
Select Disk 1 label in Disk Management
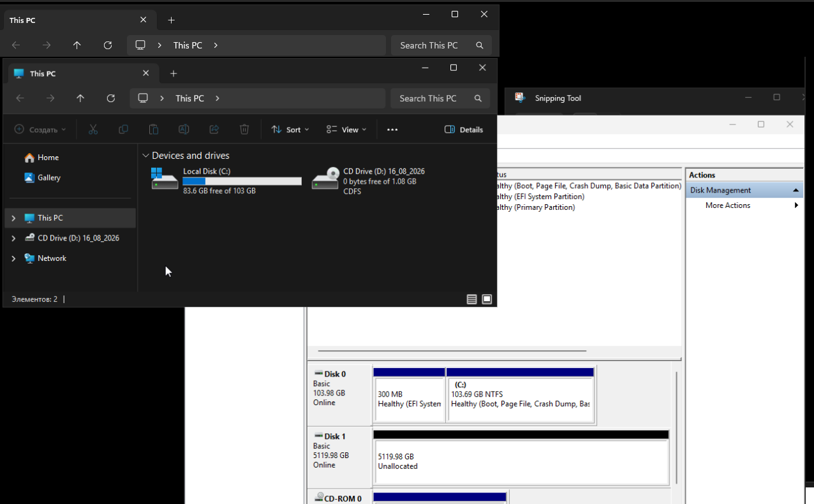click(335, 436)
